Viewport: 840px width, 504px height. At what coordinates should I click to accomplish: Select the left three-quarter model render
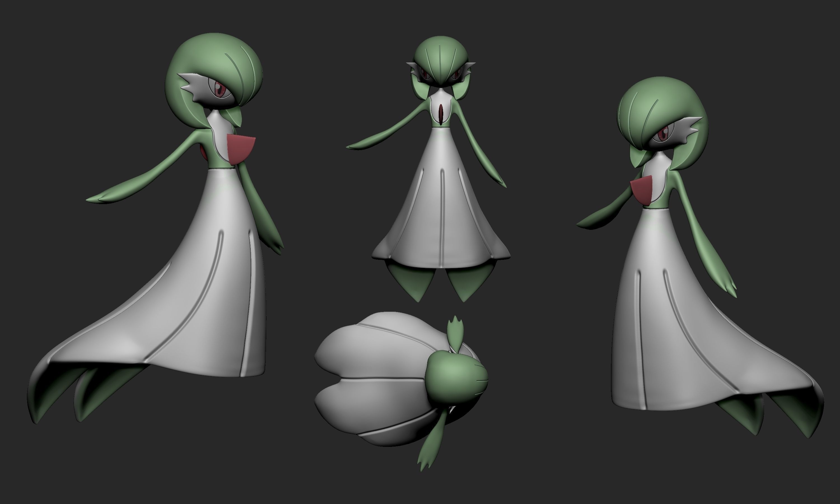[155, 228]
